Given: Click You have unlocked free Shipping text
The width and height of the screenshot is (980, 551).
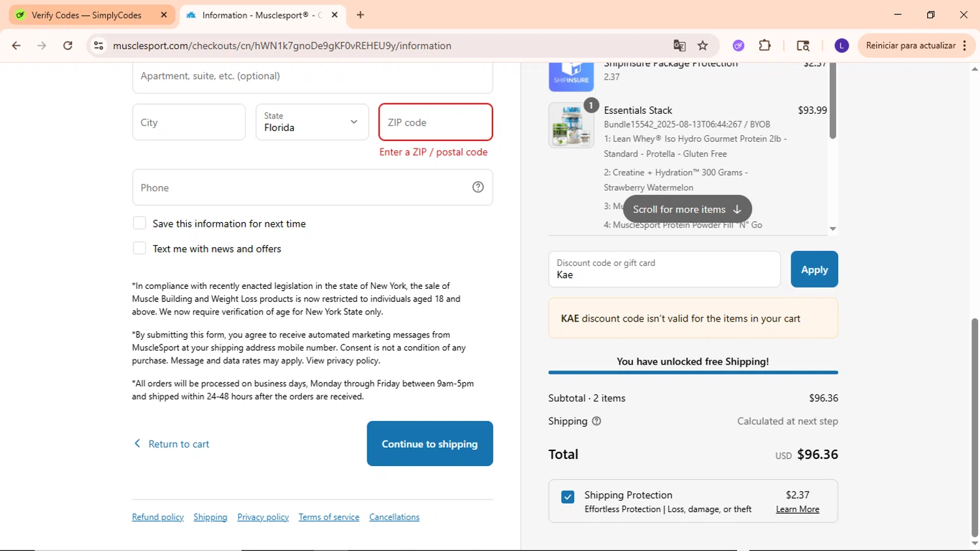Looking at the screenshot, I should pyautogui.click(x=693, y=361).
